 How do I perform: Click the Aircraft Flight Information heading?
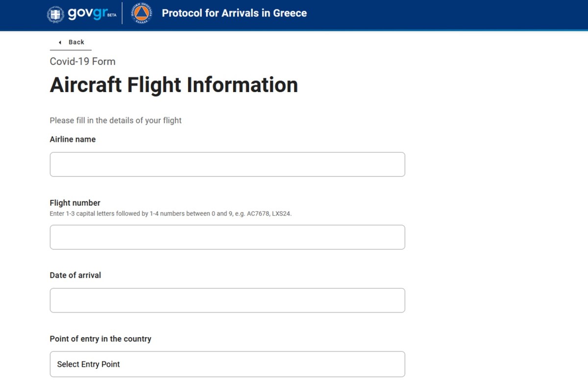click(x=173, y=85)
